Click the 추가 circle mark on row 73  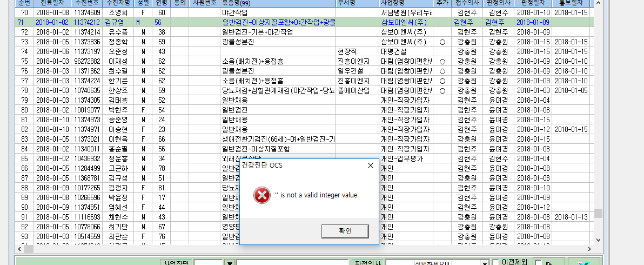coord(442,42)
